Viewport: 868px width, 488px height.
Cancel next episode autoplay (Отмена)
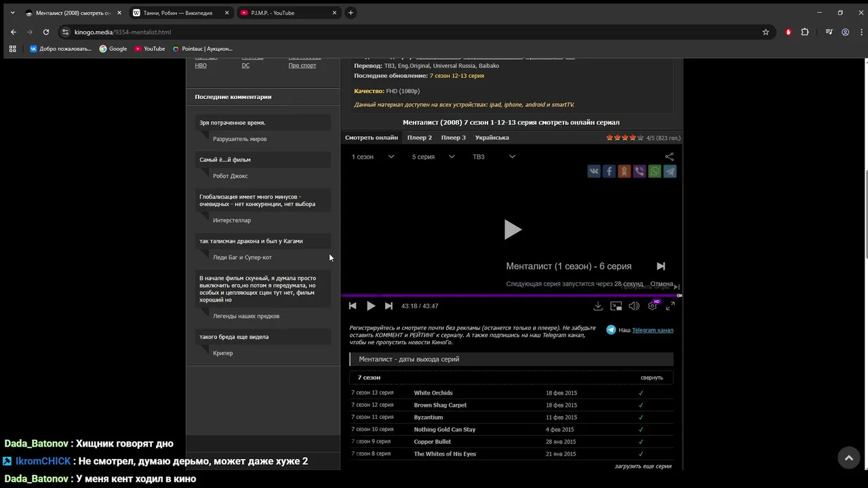tap(661, 284)
